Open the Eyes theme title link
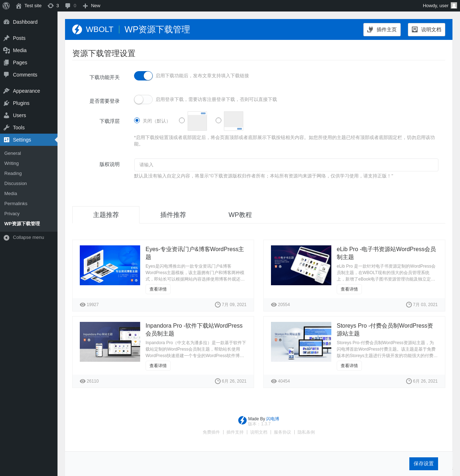This screenshot has height=476, width=460. (x=195, y=253)
